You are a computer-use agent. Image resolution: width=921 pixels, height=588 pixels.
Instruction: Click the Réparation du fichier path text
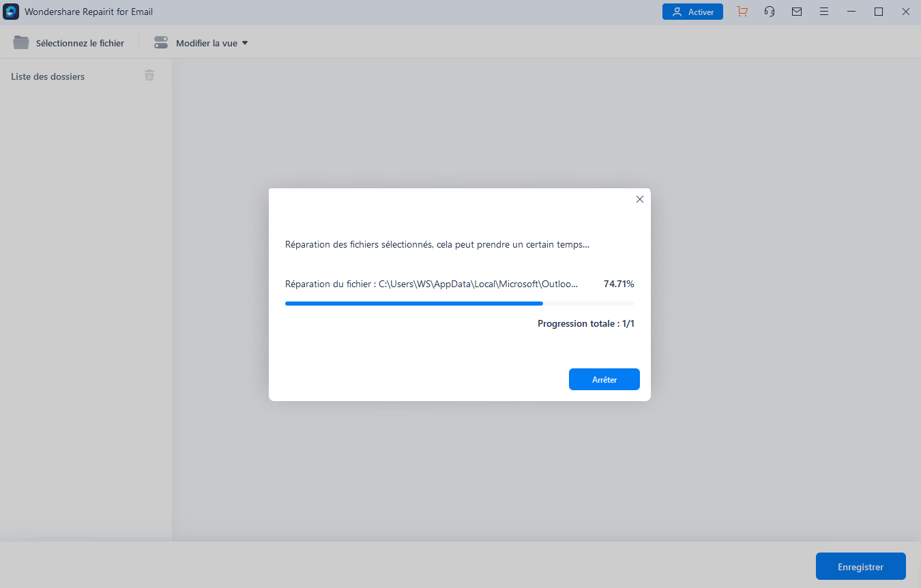[431, 284]
